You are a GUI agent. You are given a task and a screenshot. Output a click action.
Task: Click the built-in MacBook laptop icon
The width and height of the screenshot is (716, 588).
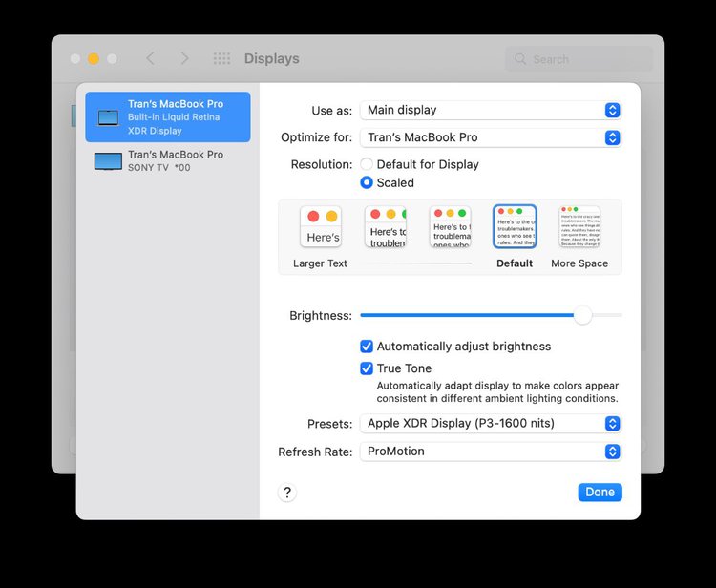(108, 117)
